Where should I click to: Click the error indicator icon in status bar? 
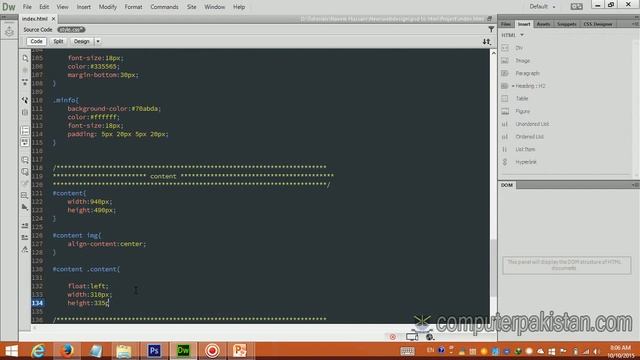click(393, 337)
